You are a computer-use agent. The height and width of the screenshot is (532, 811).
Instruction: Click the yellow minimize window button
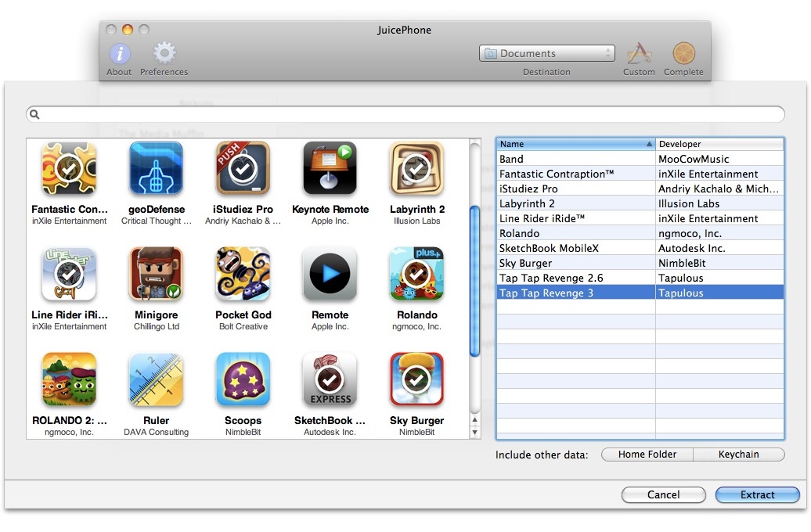coord(128,30)
